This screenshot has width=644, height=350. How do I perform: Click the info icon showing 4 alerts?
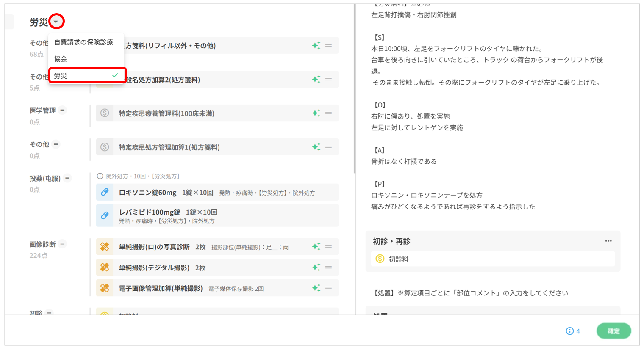click(x=570, y=331)
